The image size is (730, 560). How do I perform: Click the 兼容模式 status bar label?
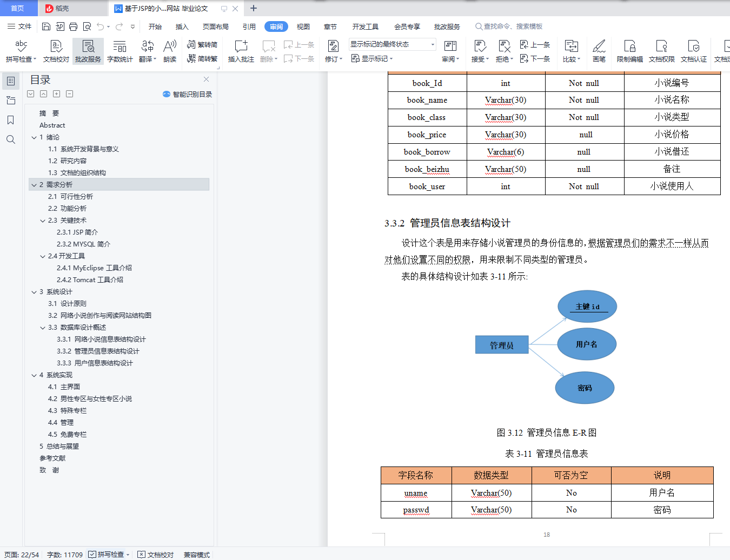tap(197, 555)
